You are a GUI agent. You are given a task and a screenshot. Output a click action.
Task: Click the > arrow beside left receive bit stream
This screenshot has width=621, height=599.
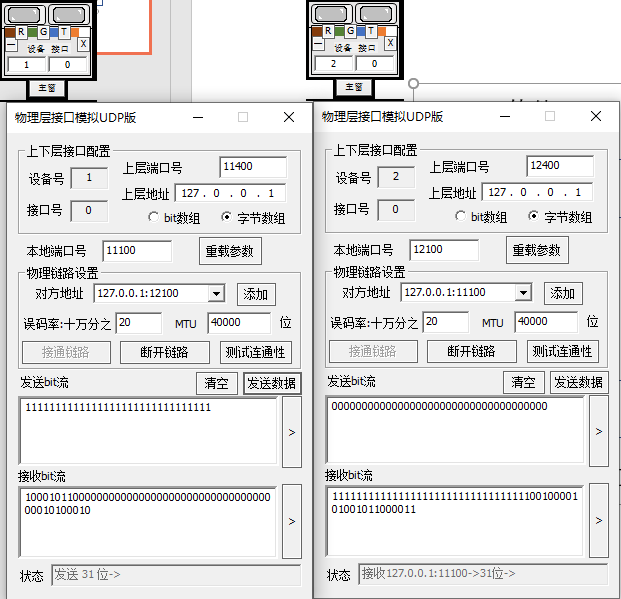coord(292,521)
